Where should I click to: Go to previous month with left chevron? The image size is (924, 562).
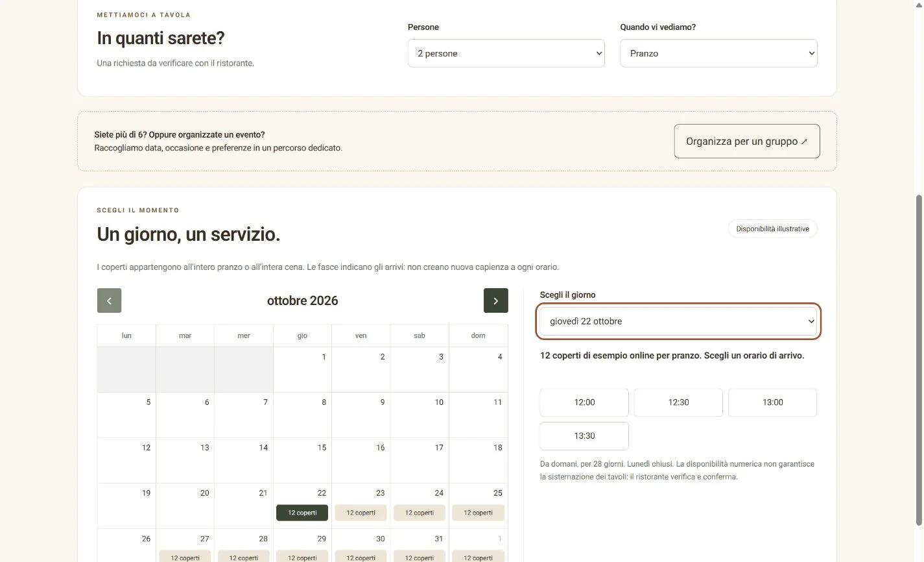(109, 300)
